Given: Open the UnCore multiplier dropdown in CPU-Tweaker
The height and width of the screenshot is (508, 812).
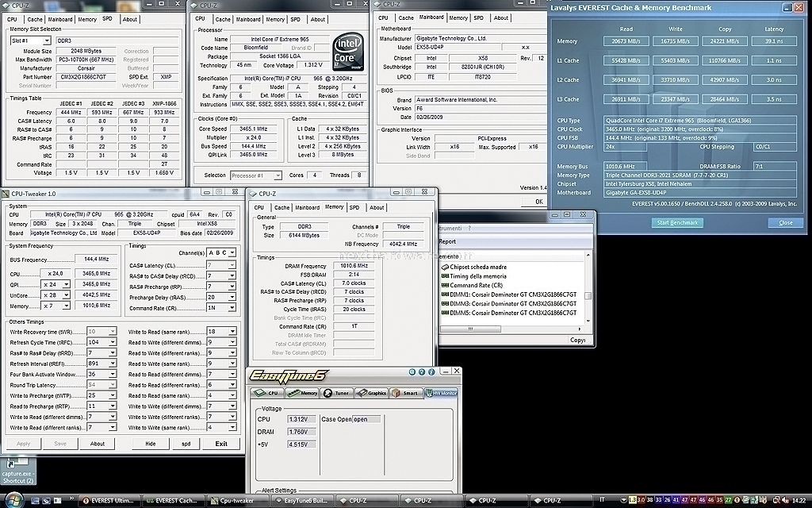Looking at the screenshot, I should (67, 295).
